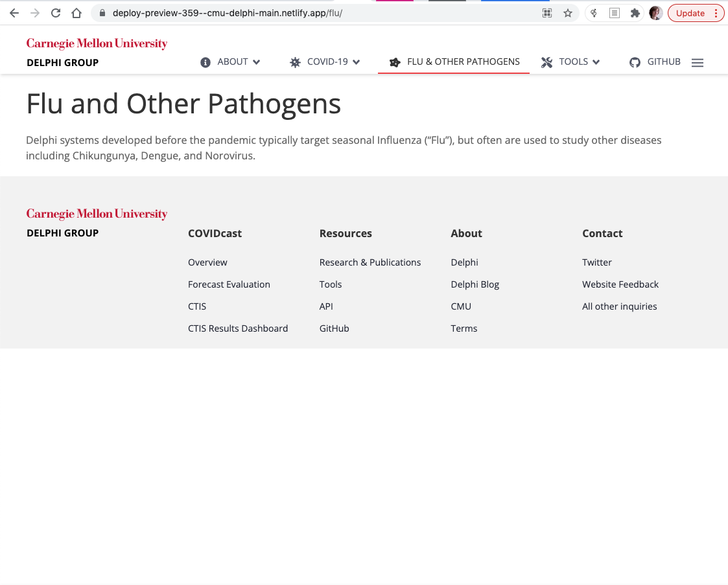Click the pathogen icon beside FLU & OTHER PATHOGENS
The image size is (728, 585).
coord(395,62)
